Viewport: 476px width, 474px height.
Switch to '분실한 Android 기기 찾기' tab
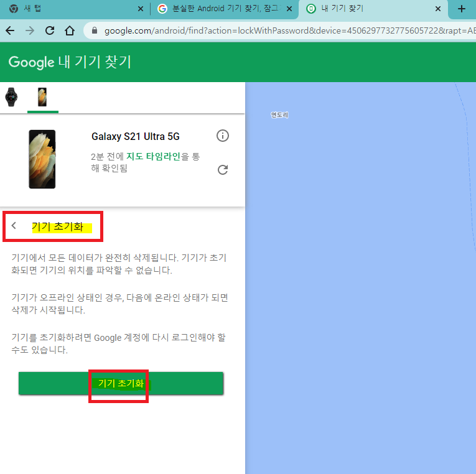225,9
